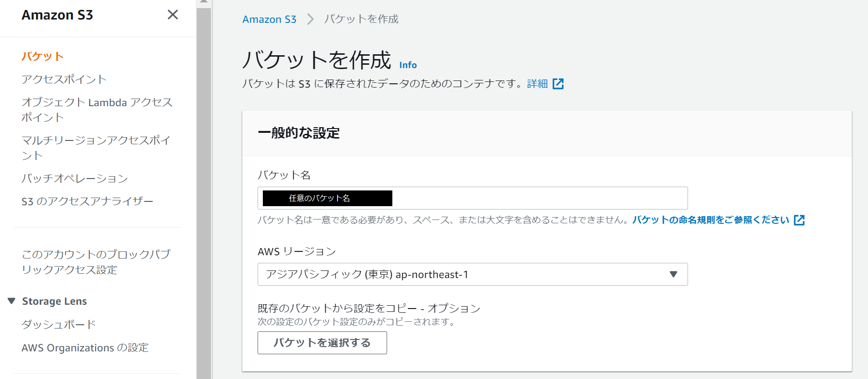This screenshot has height=379, width=868.
Task: Open バケット in the sidebar
Action: (42, 56)
